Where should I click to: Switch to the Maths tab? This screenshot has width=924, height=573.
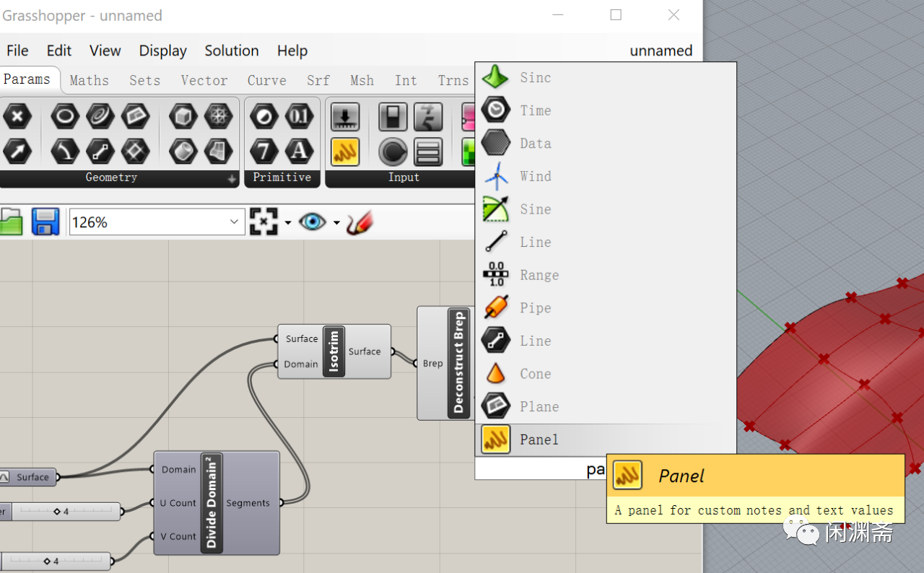90,80
